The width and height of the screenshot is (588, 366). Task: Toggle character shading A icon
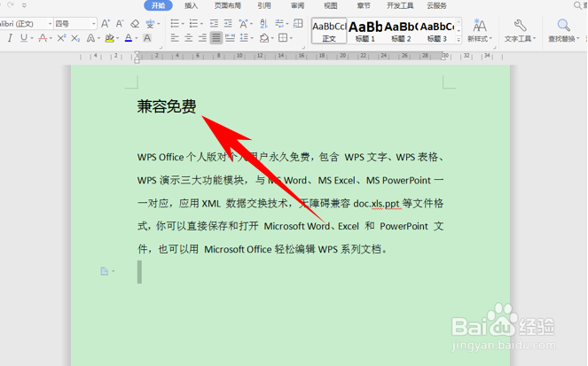click(x=147, y=38)
